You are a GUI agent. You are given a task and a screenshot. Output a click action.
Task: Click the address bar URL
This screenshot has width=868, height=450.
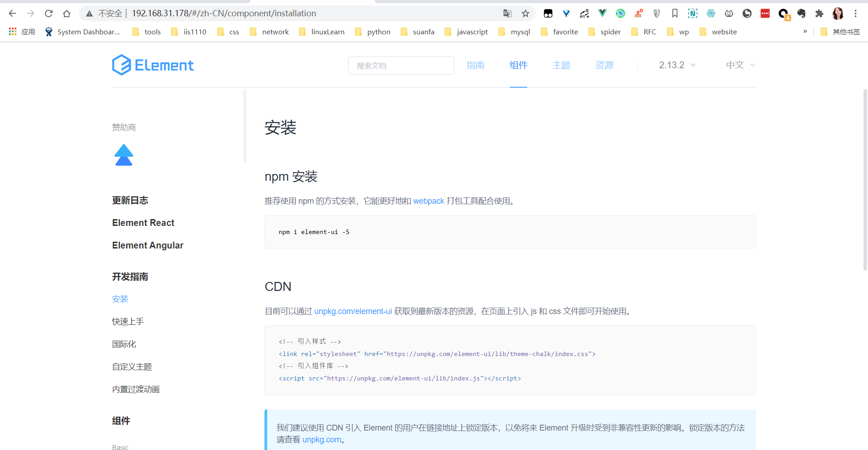pos(224,14)
